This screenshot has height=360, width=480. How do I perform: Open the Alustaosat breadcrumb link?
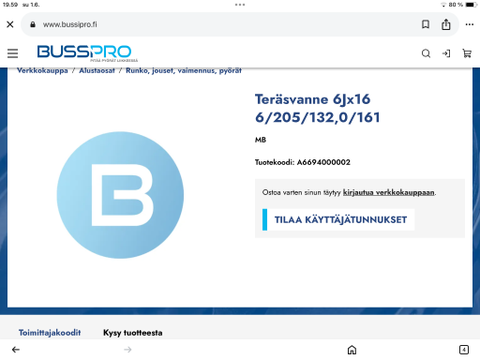click(97, 71)
